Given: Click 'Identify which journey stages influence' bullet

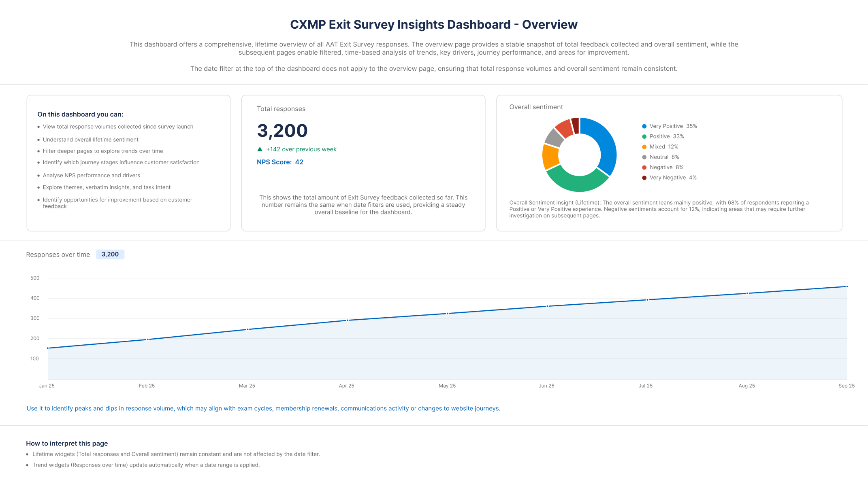Looking at the screenshot, I should (121, 162).
